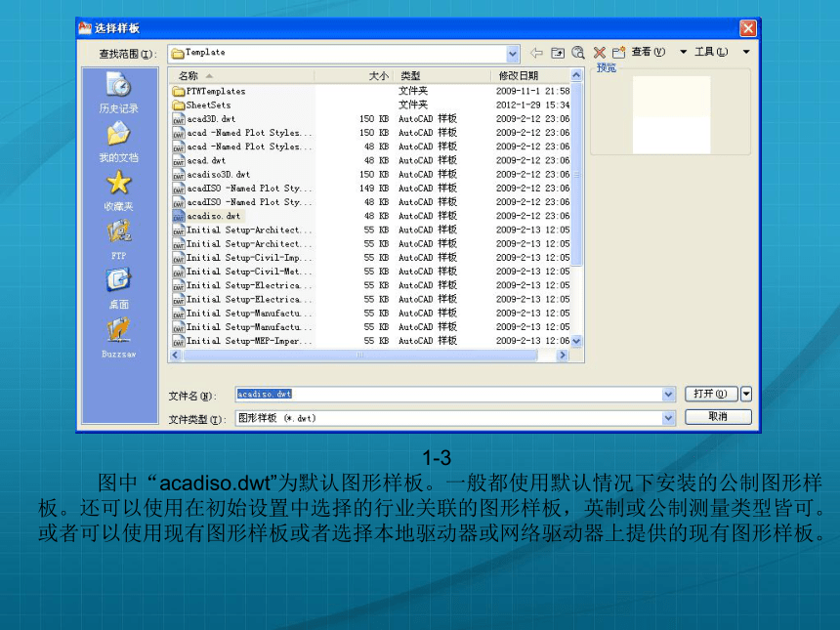
Task: Click the template preview thumbnail
Action: pos(671,114)
